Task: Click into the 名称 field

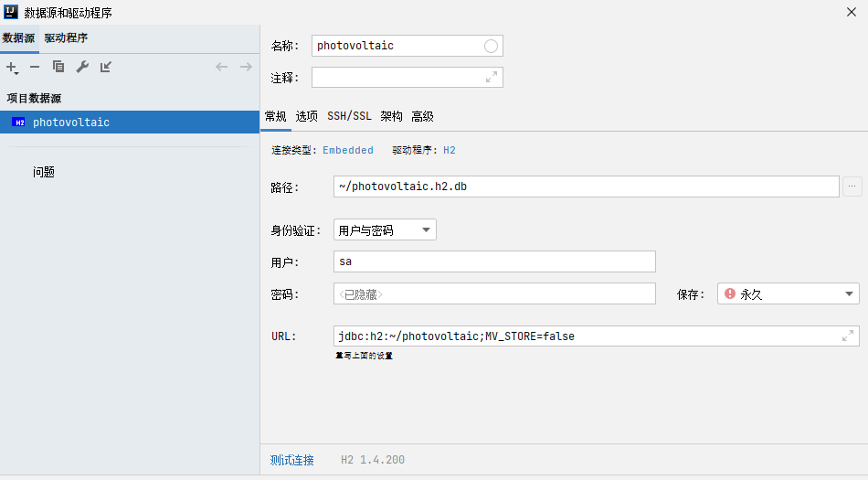Action: coord(408,46)
